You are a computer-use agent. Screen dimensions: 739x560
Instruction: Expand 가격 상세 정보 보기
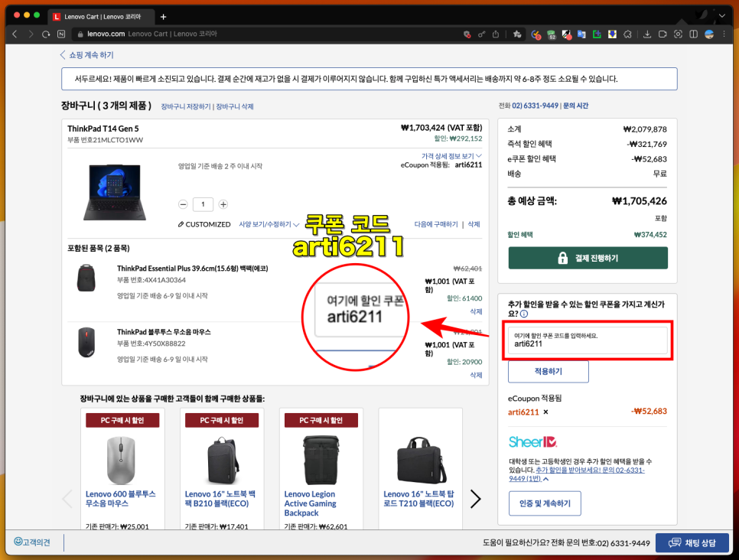[x=451, y=156]
